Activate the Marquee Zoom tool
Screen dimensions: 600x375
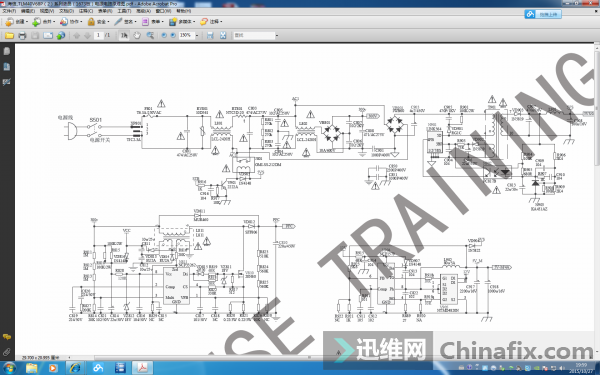[150, 36]
